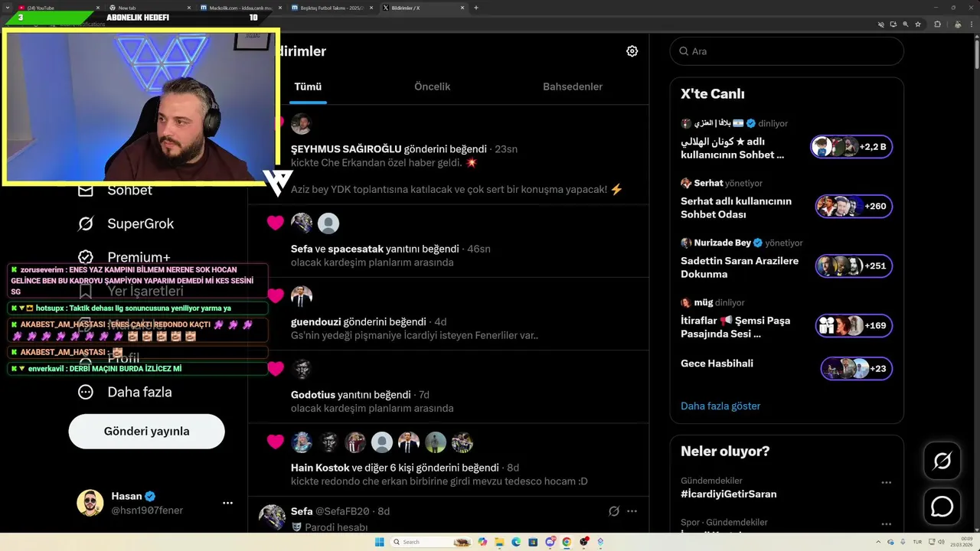Switch to the Tümü tab
This screenshot has width=980, height=551.
coord(308,86)
